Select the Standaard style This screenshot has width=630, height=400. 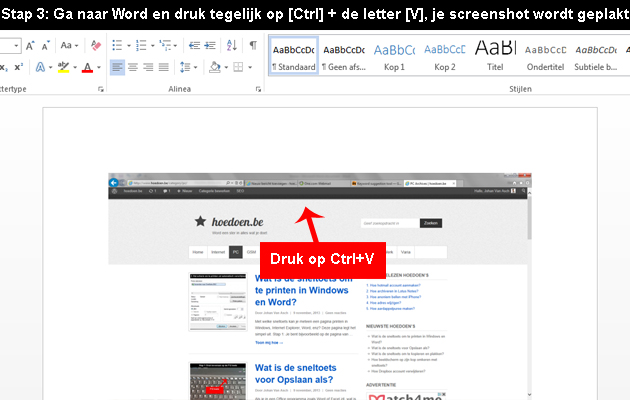(x=294, y=55)
